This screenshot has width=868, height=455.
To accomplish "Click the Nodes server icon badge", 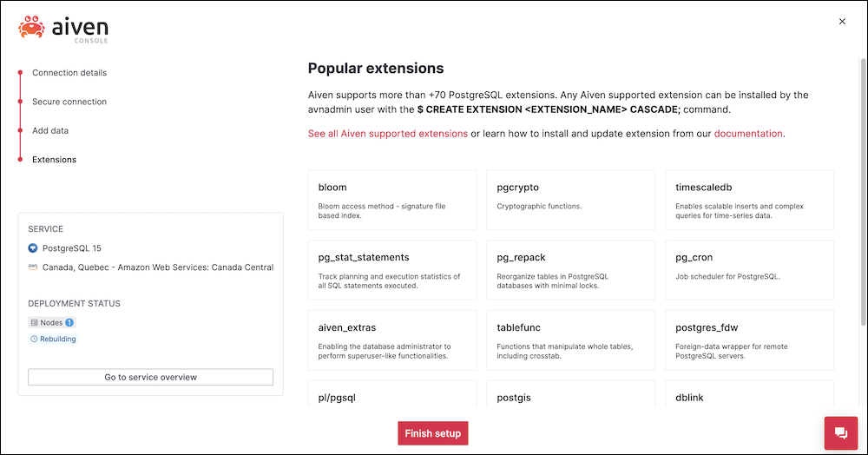I will click(x=35, y=322).
